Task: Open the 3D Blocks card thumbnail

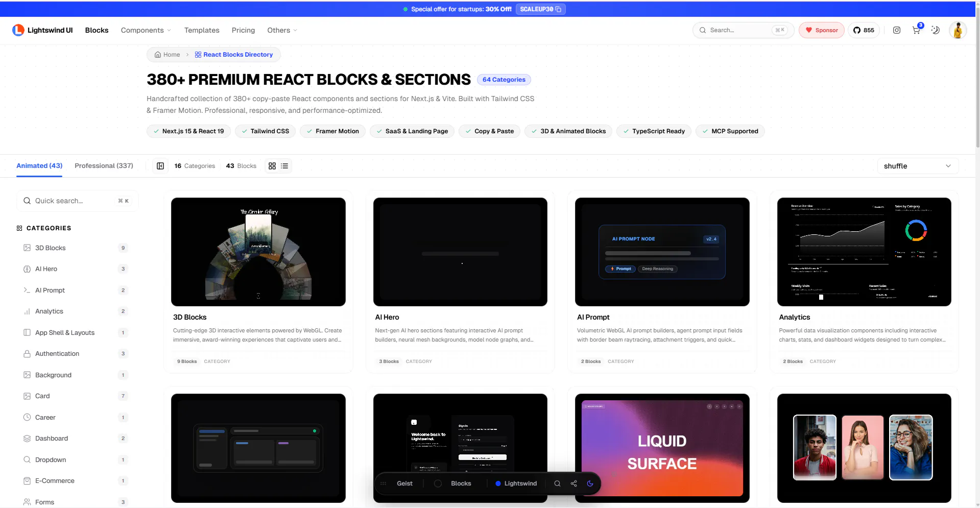Action: pyautogui.click(x=258, y=252)
